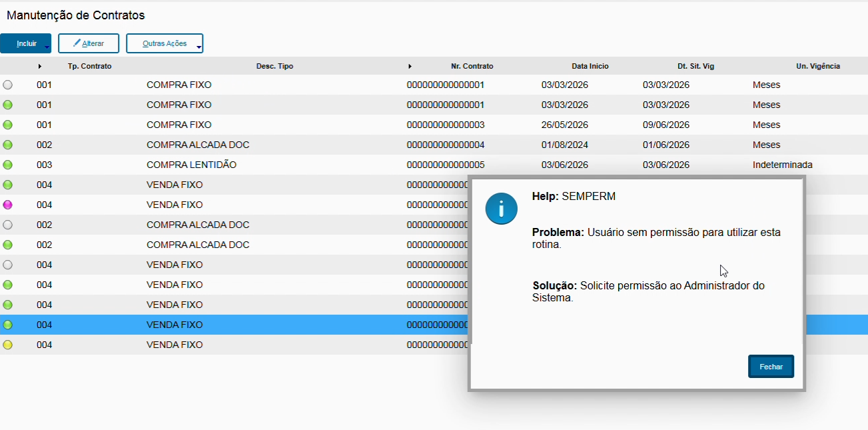Click 03/06/2026 in Dt. Sit. Vig column

tap(665, 165)
